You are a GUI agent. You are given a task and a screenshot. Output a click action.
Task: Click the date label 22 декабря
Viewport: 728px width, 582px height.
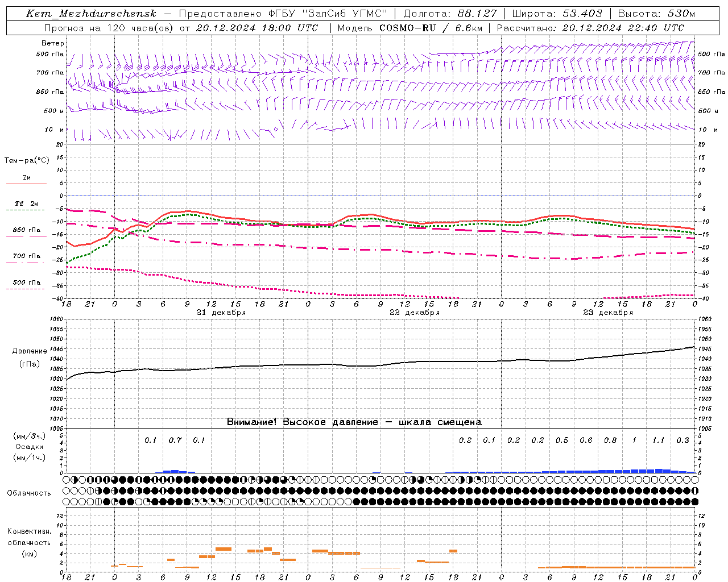pyautogui.click(x=414, y=313)
